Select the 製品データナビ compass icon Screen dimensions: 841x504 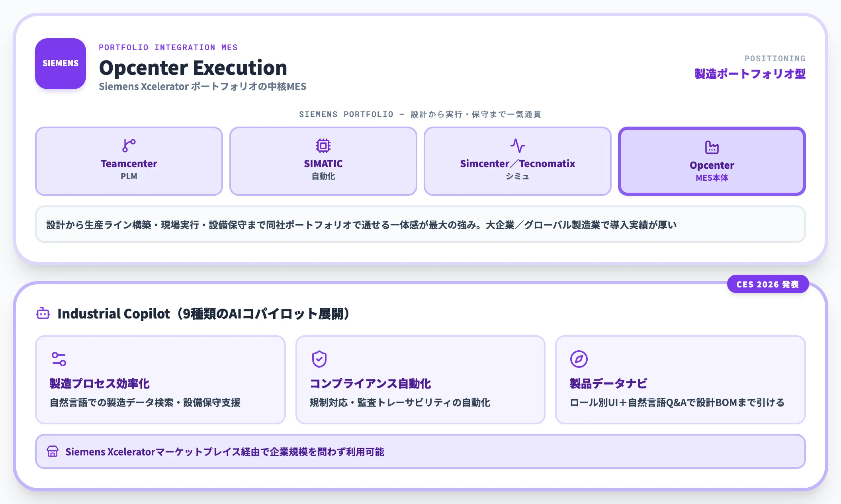point(579,359)
